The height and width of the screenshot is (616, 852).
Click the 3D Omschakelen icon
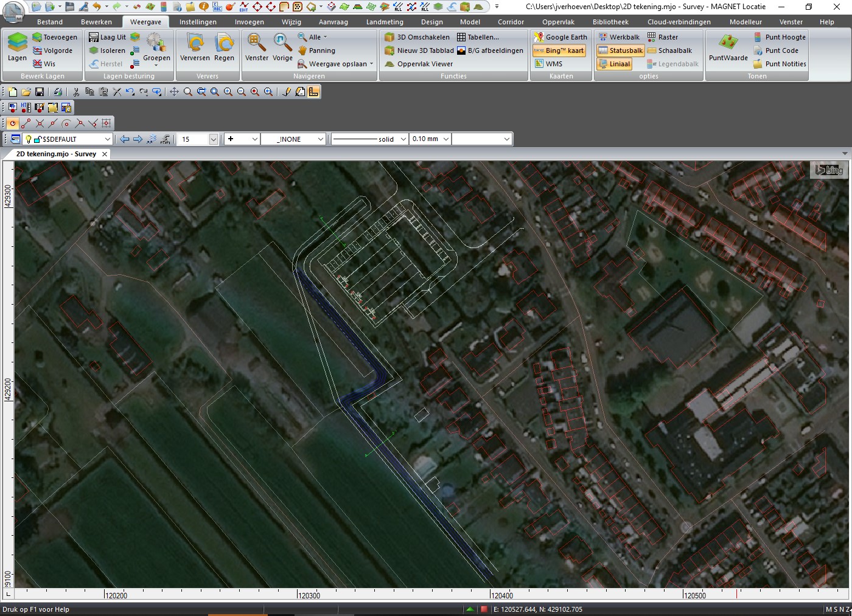[417, 37]
